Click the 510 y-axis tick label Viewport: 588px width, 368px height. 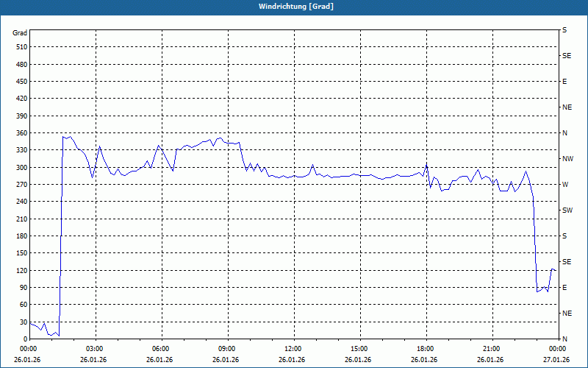coord(22,47)
